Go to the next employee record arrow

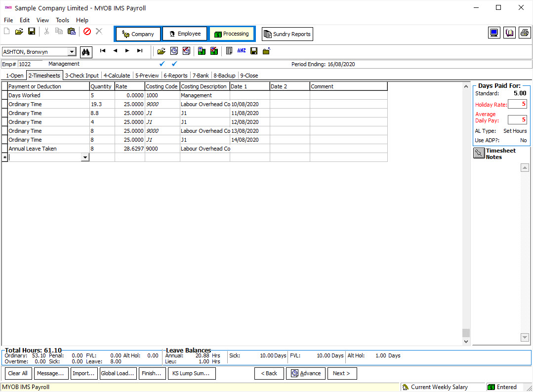point(127,51)
